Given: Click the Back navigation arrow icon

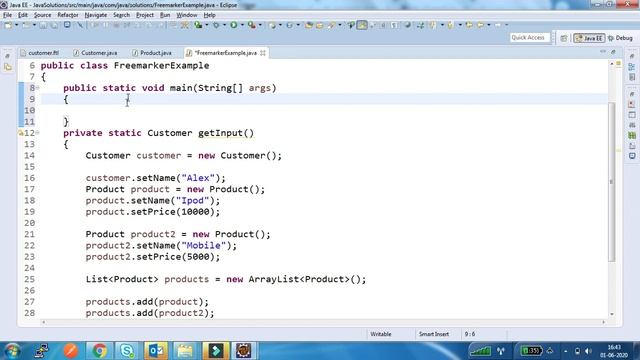Looking at the screenshot, I should pyautogui.click(x=480, y=25).
